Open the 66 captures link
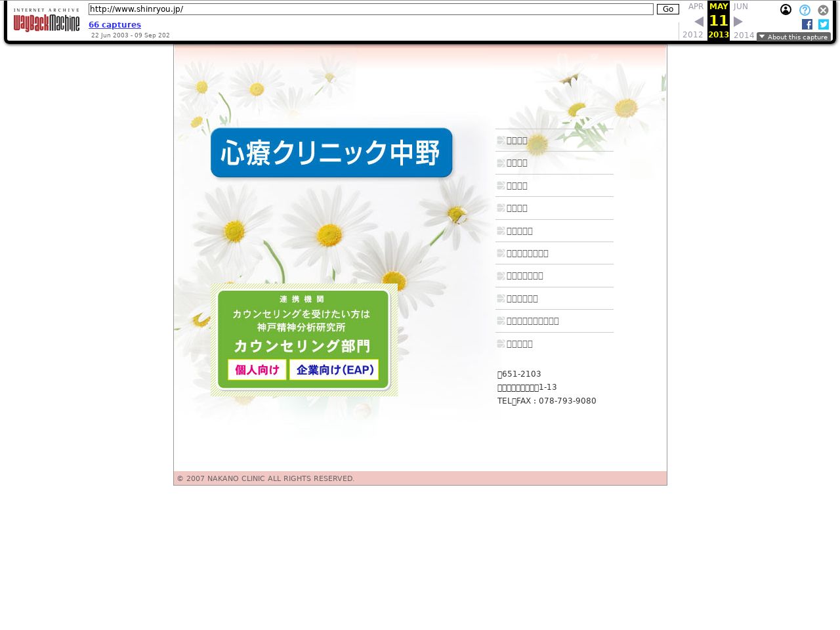This screenshot has width=840, height=630. [x=115, y=25]
